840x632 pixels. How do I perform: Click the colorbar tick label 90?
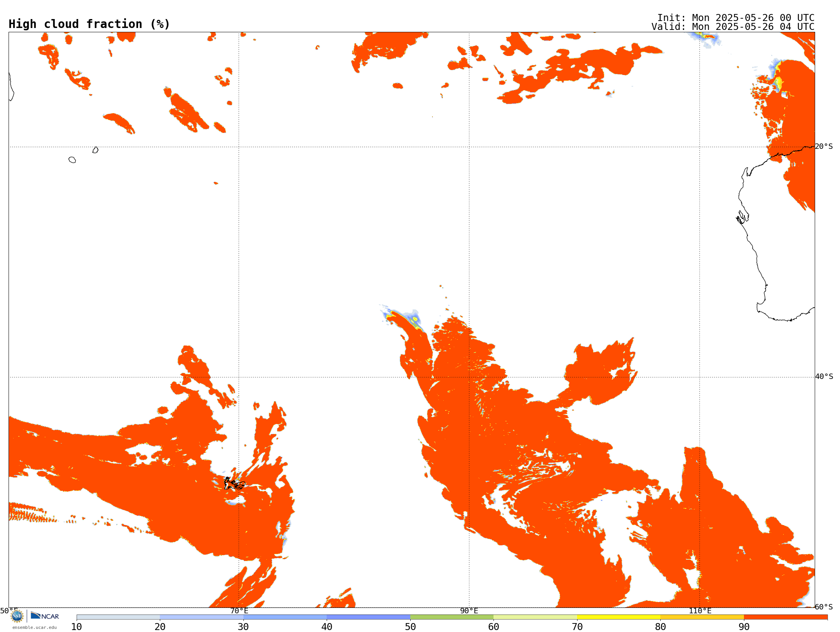(x=744, y=627)
